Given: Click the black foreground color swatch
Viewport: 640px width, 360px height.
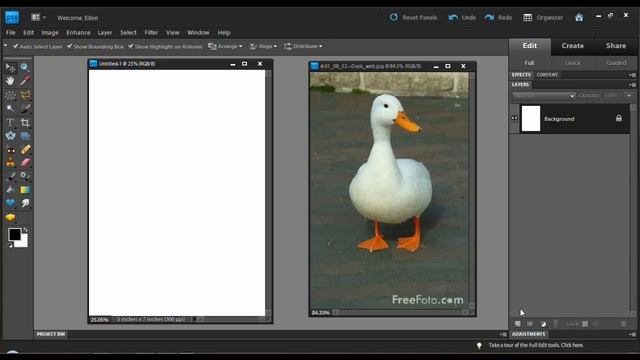Looking at the screenshot, I should coord(15,234).
